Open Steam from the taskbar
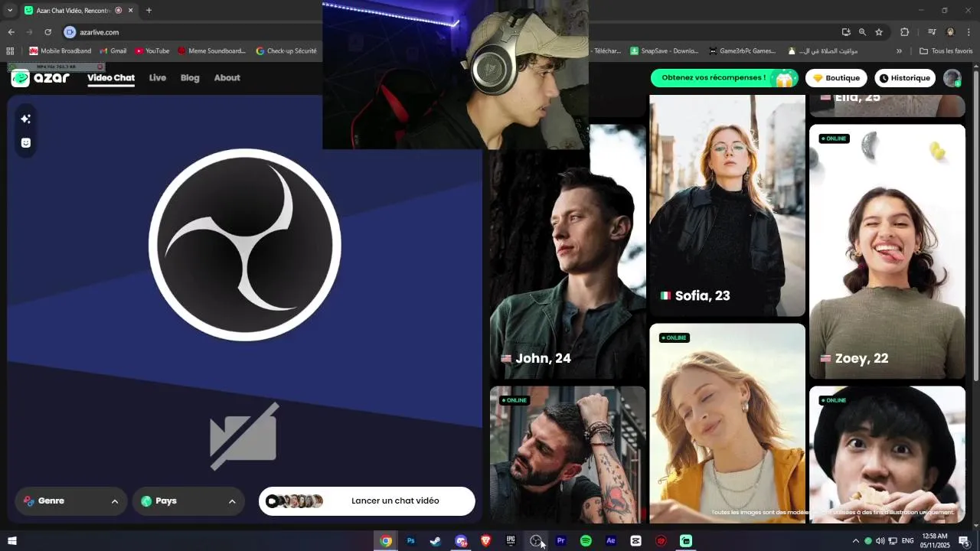This screenshot has height=551, width=980. [436, 541]
